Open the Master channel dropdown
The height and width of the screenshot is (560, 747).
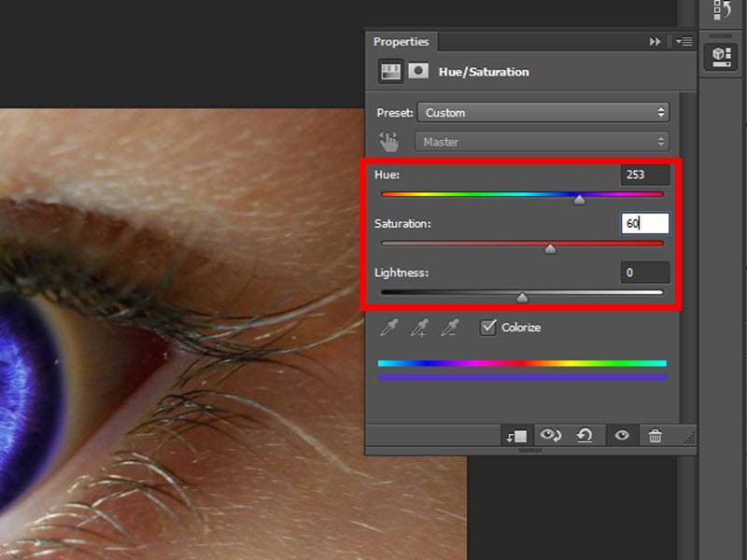coord(542,142)
